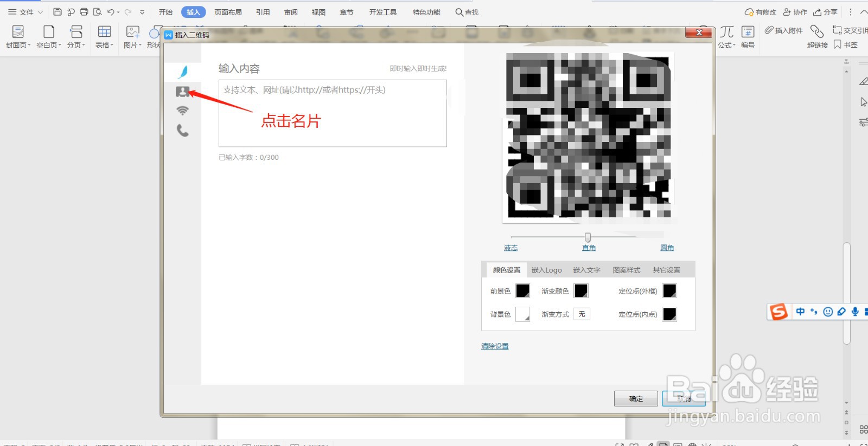868x446 pixels.
Task: Select the 圆角 rounded style link
Action: [667, 248]
